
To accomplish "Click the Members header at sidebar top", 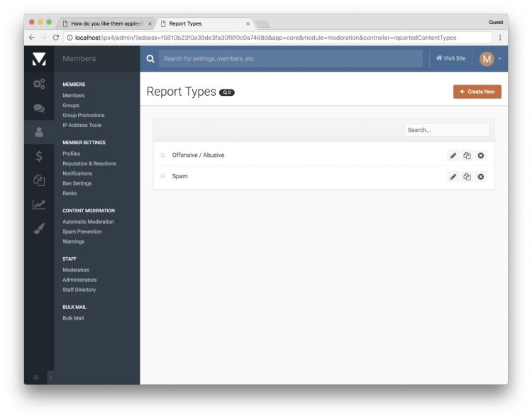I will [79, 58].
